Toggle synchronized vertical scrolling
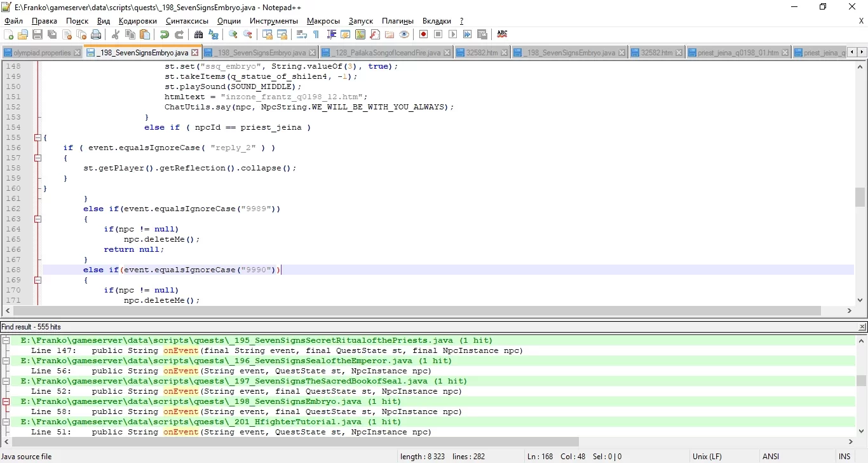This screenshot has height=463, width=868. coord(268,34)
